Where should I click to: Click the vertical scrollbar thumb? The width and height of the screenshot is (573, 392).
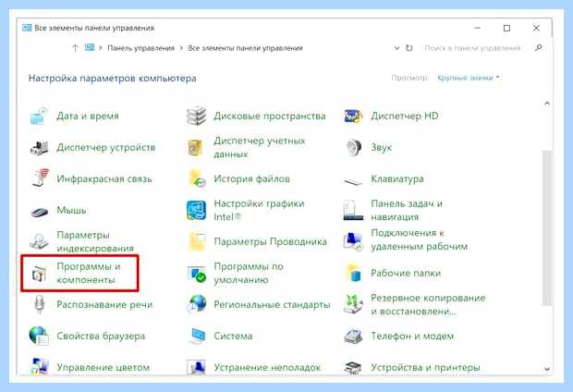547,227
